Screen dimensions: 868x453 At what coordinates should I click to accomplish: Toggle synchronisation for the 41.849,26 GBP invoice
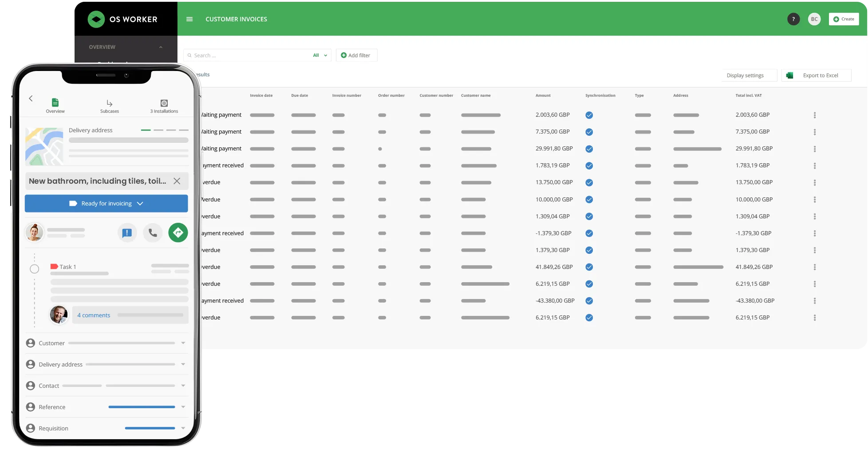[x=589, y=267]
